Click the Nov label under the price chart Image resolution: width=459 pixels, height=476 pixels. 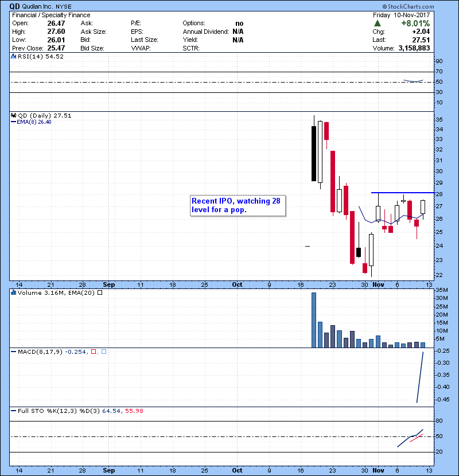tap(378, 285)
